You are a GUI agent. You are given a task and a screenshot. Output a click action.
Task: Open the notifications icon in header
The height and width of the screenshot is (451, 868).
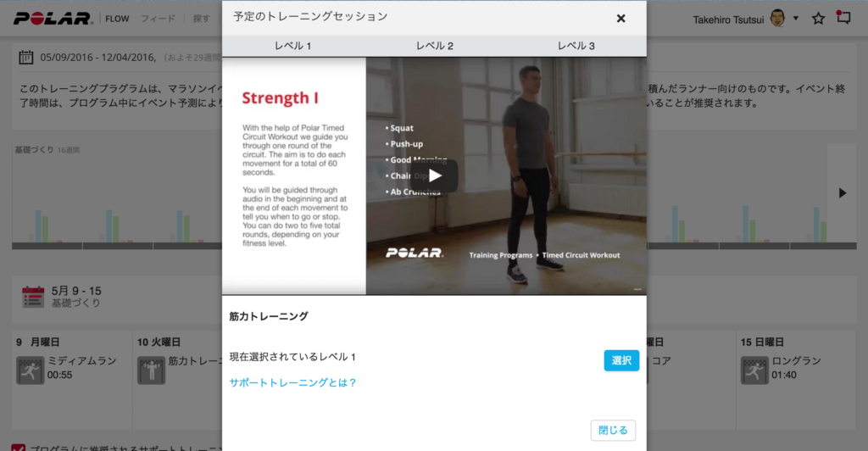pyautogui.click(x=843, y=18)
